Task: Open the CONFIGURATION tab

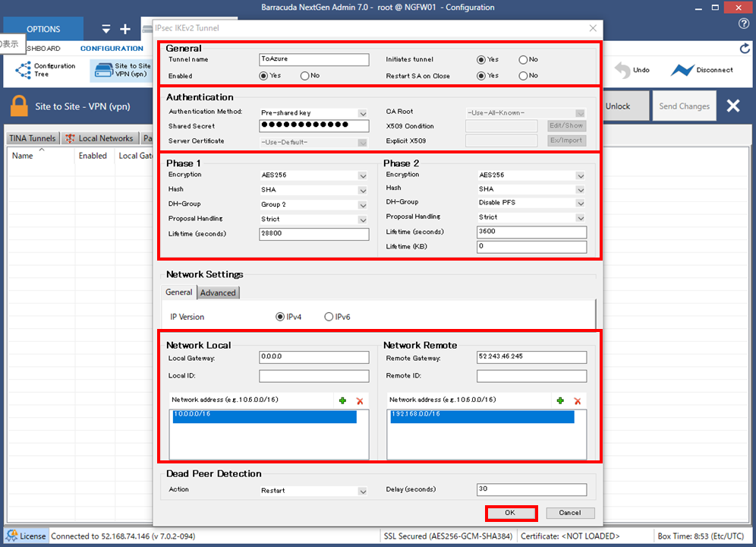Action: (112, 49)
